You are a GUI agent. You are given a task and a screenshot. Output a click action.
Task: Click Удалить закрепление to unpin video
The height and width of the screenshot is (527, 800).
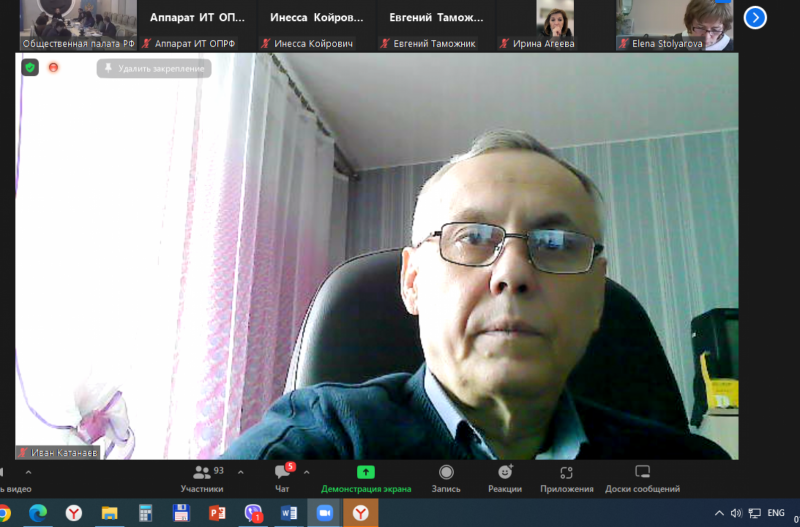[154, 68]
